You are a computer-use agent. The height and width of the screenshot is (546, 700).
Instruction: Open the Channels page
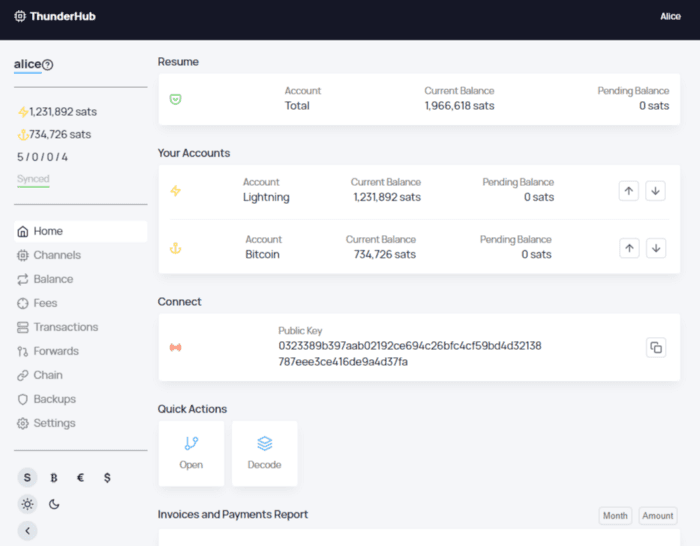(80, 255)
